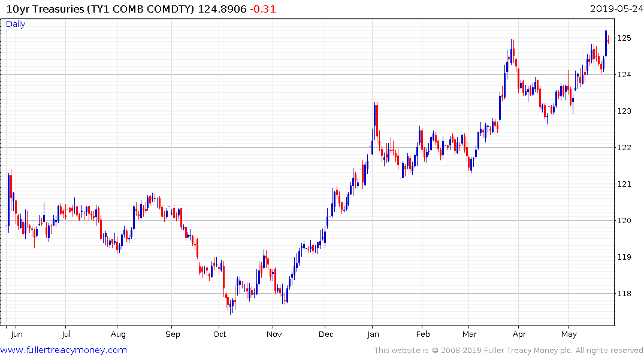Screen dimensions: 644x359
Task: Click the Feb month axis label
Action: tap(423, 334)
